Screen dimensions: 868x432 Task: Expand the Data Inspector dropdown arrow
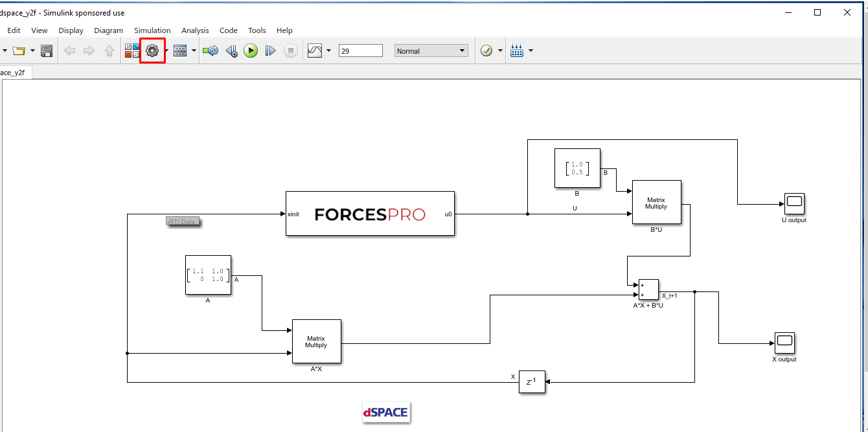click(x=329, y=51)
